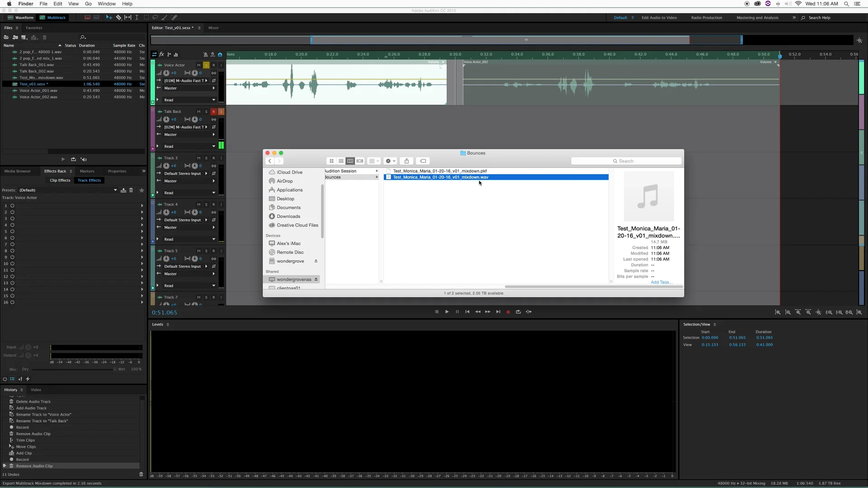Switch to Radio Production workspace
Viewport: 868px width, 488px height.
tap(706, 18)
